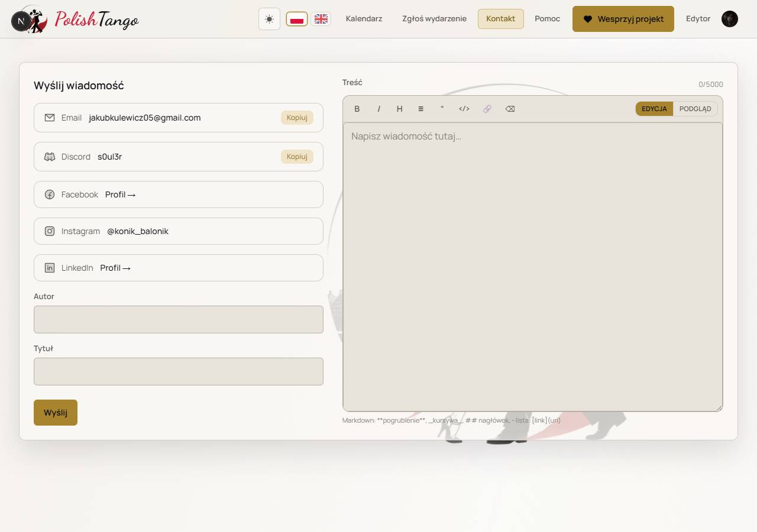Open the user avatar menu

pos(730,19)
